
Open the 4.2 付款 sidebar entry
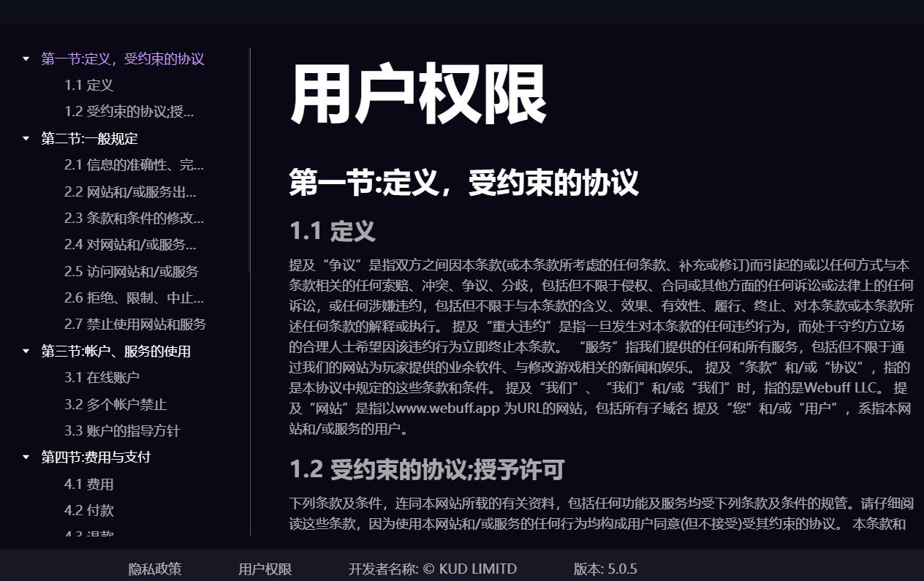(88, 510)
